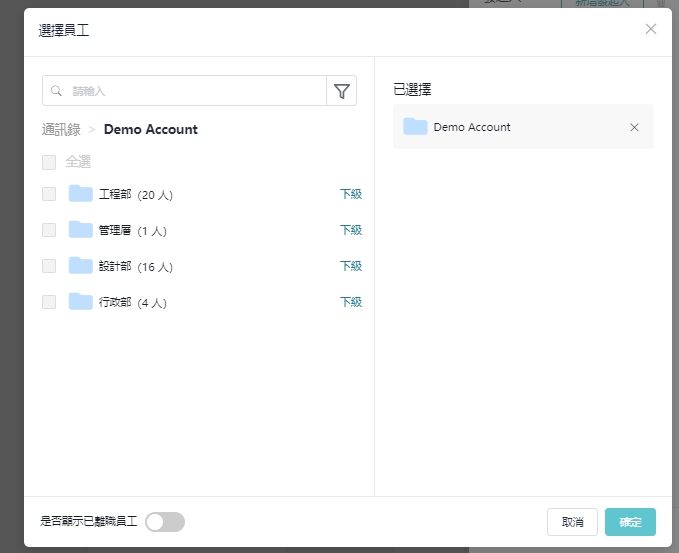This screenshot has height=553, width=679.
Task: Go to 通訊錄 in breadcrumb
Action: pos(61,129)
